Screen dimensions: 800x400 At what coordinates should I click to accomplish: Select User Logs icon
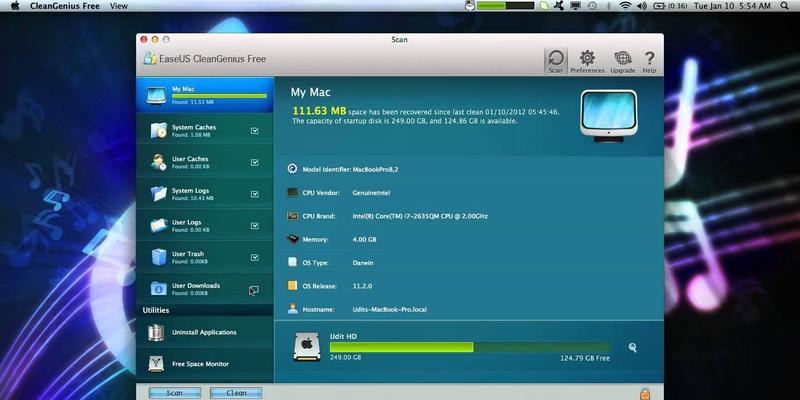point(158,226)
